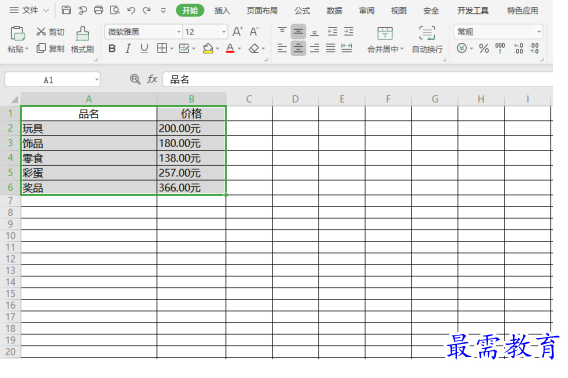Increase decimal places icon
This screenshot has height=378, width=568.
tap(518, 48)
